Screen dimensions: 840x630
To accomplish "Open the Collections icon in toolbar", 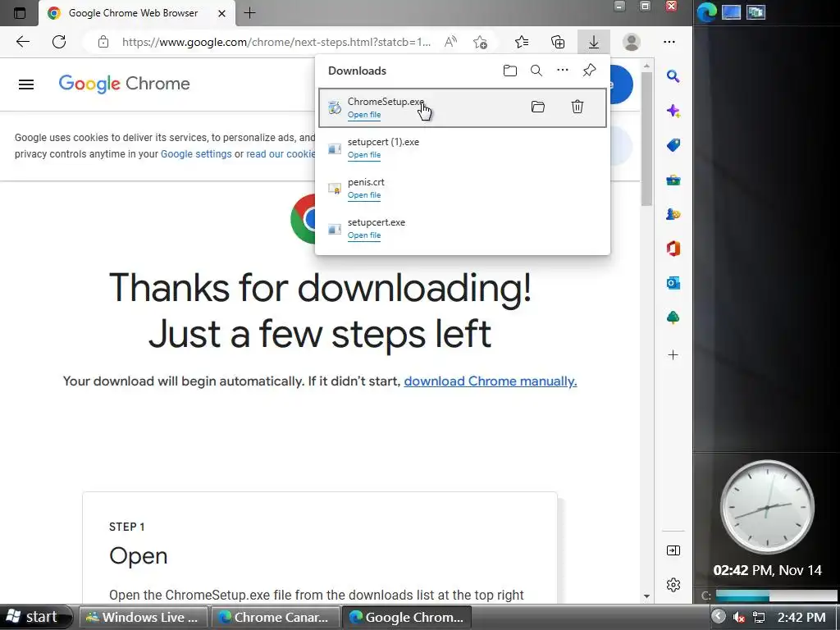I will pyautogui.click(x=558, y=42).
